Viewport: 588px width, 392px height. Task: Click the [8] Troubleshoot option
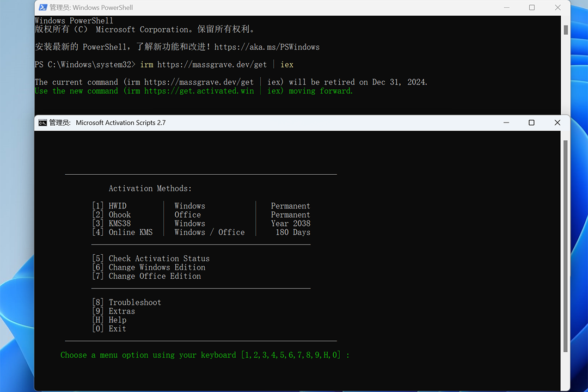coord(126,302)
